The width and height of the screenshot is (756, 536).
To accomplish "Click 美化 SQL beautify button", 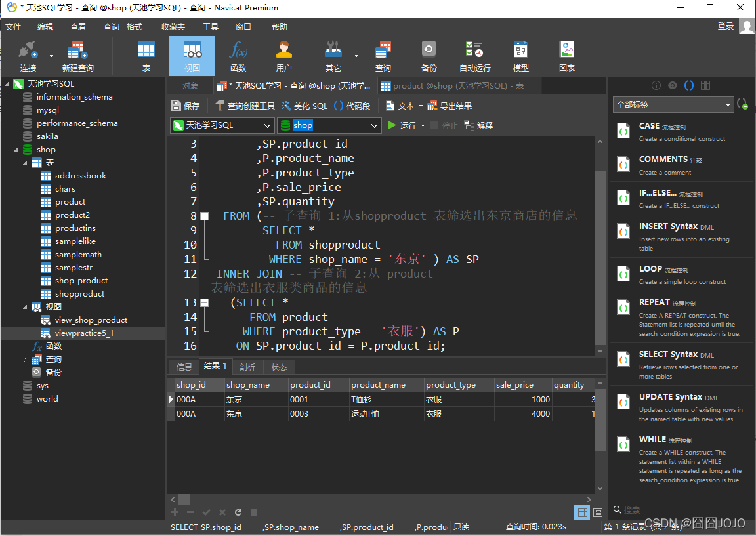I will (x=304, y=106).
